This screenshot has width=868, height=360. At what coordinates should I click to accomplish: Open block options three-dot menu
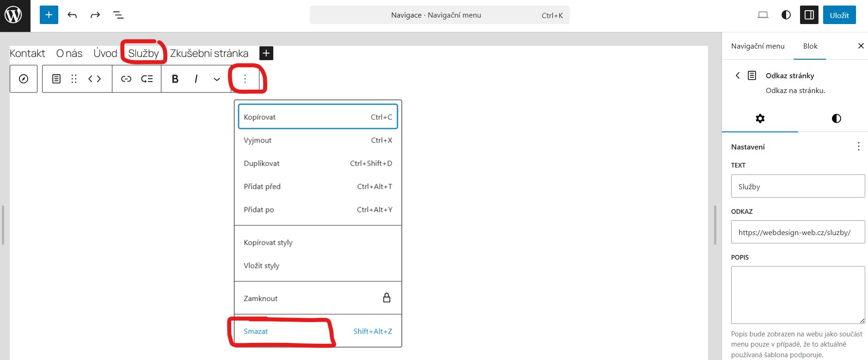point(245,79)
